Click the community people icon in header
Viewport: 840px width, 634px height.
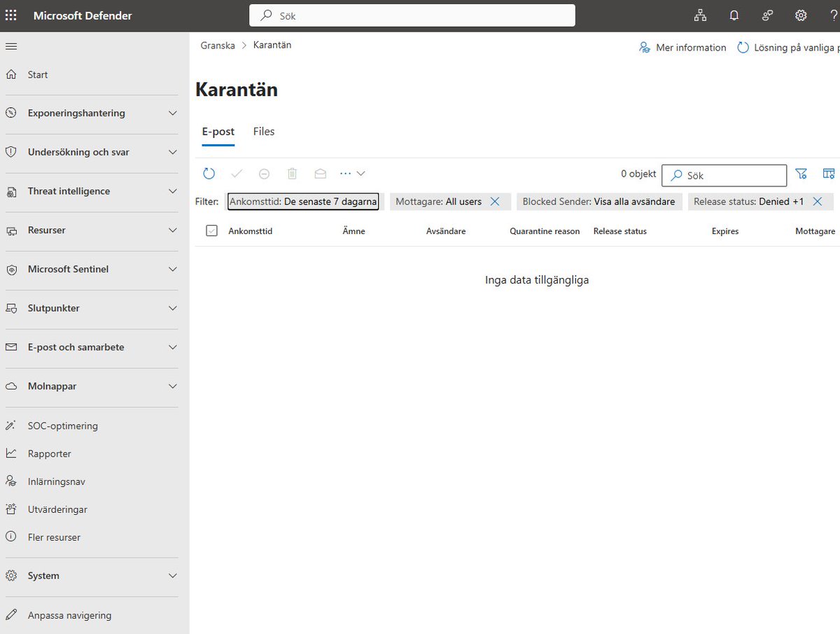pos(767,15)
